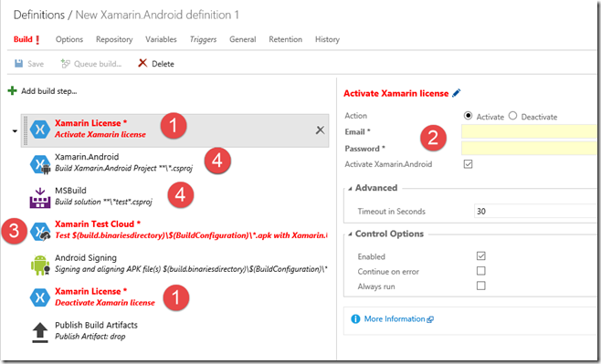Viewport: 601px width, 364px height.
Task: Click the Timeout in Seconds field
Action: coord(535,211)
